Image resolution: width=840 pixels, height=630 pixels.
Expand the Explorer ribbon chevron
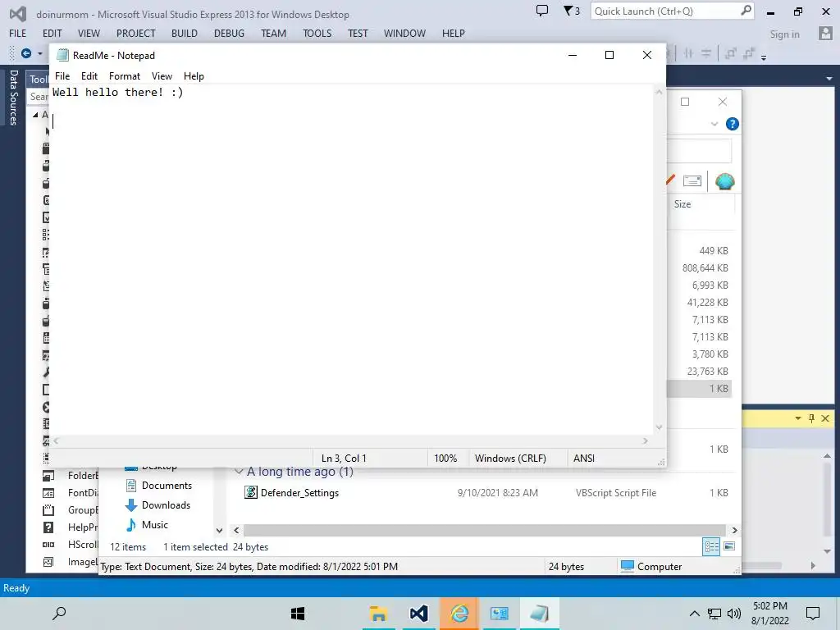coord(714,124)
